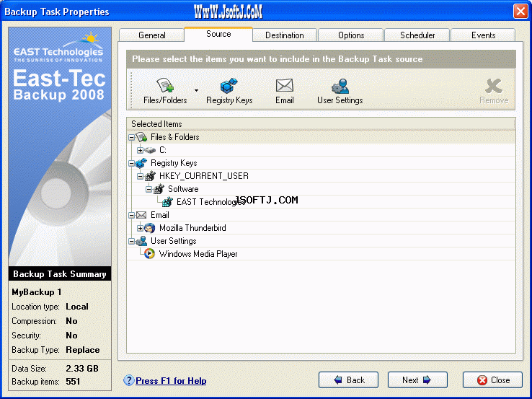Image resolution: width=532 pixels, height=399 pixels.
Task: Select the 'Windows Media Player' tree row
Action: pos(321,254)
